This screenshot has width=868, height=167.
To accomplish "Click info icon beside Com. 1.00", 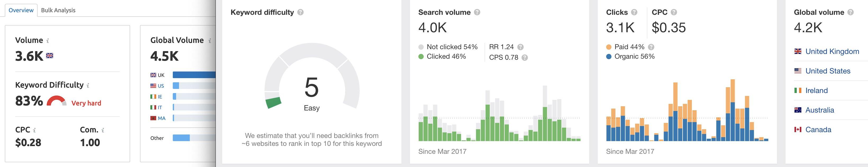I will pyautogui.click(x=103, y=130).
